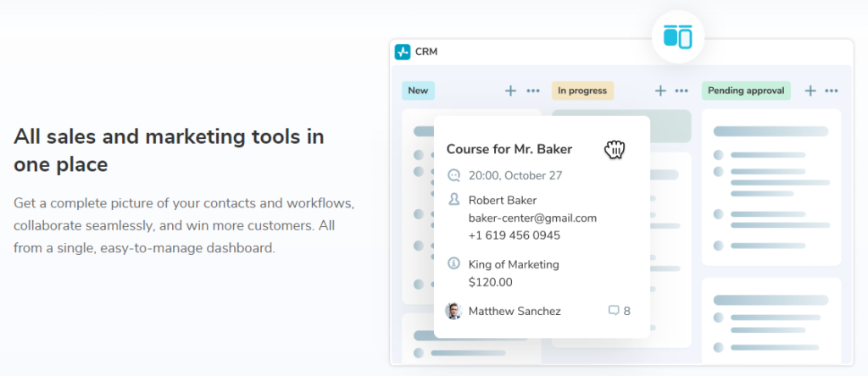The height and width of the screenshot is (376, 868).
Task: Open the New column options menu
Action: (x=533, y=91)
